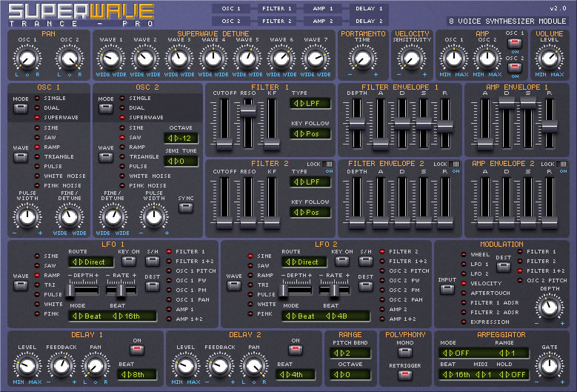Click the Modulation Depth knob

pos(550,308)
